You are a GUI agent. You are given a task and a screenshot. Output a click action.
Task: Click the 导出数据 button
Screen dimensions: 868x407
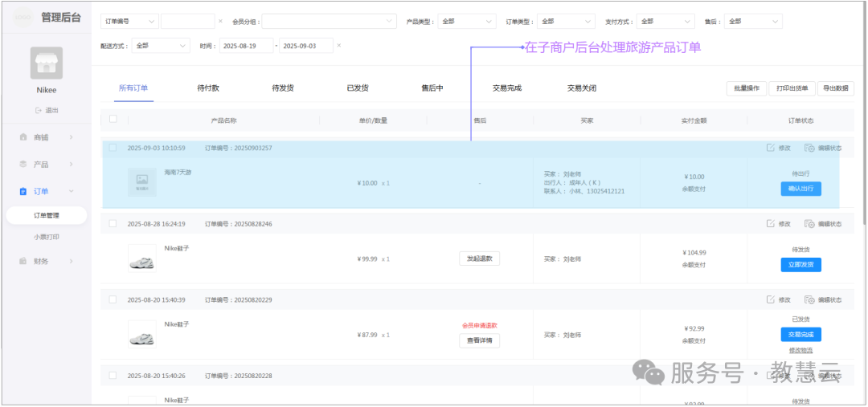pos(836,88)
